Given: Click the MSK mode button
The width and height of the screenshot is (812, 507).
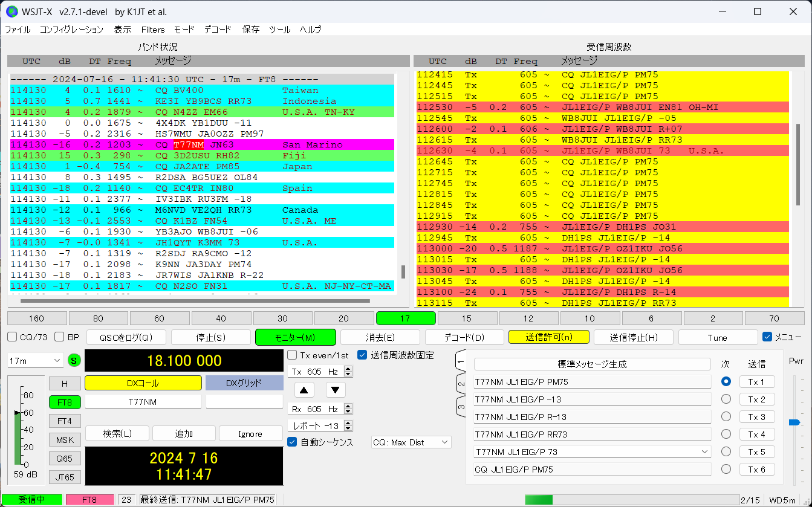Looking at the screenshot, I should [65, 439].
